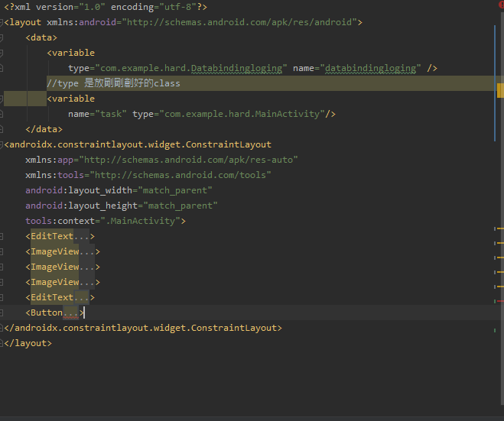Expand the folded ImageView just below the first EditText
Image resolution: width=504 pixels, height=421 pixels.
(x=86, y=252)
